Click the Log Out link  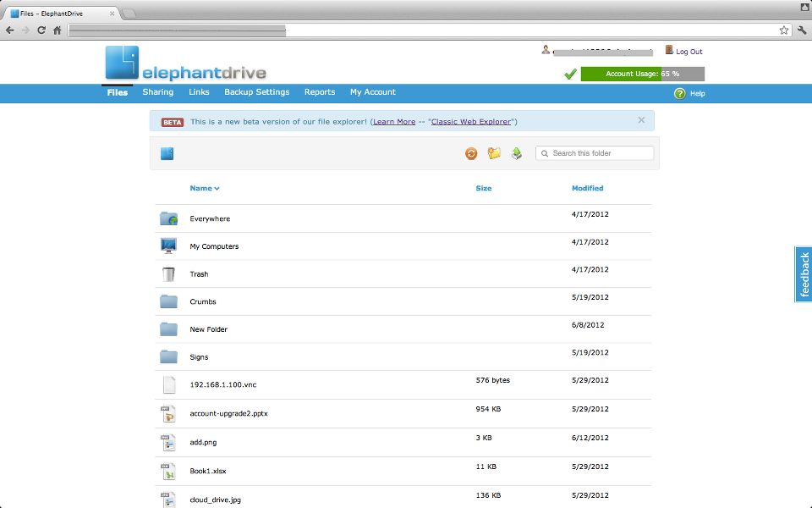tap(689, 52)
